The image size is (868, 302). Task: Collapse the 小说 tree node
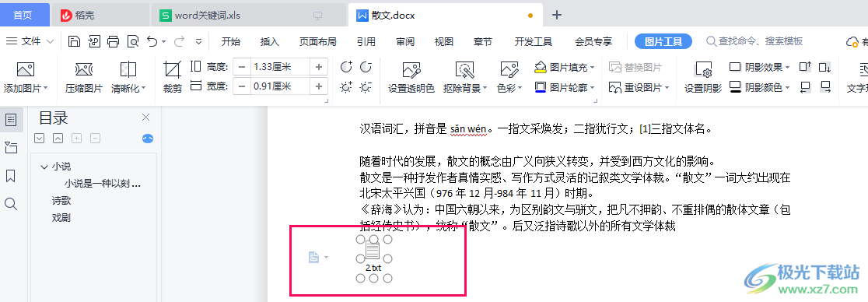click(44, 167)
